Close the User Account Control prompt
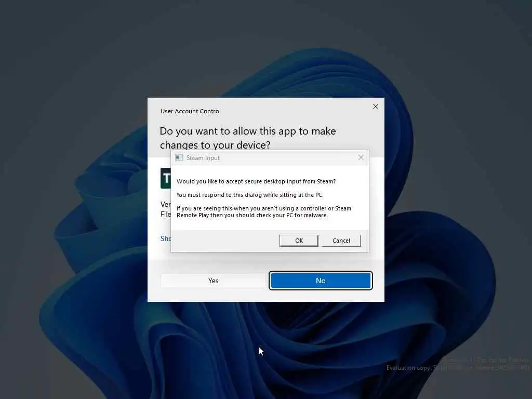Viewport: 532px width, 399px height. 375,107
